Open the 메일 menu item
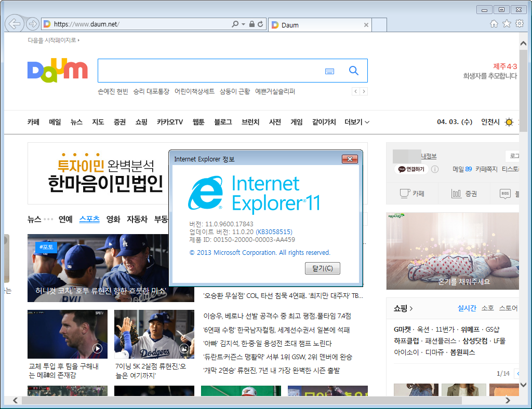The height and width of the screenshot is (409, 532). click(x=55, y=122)
